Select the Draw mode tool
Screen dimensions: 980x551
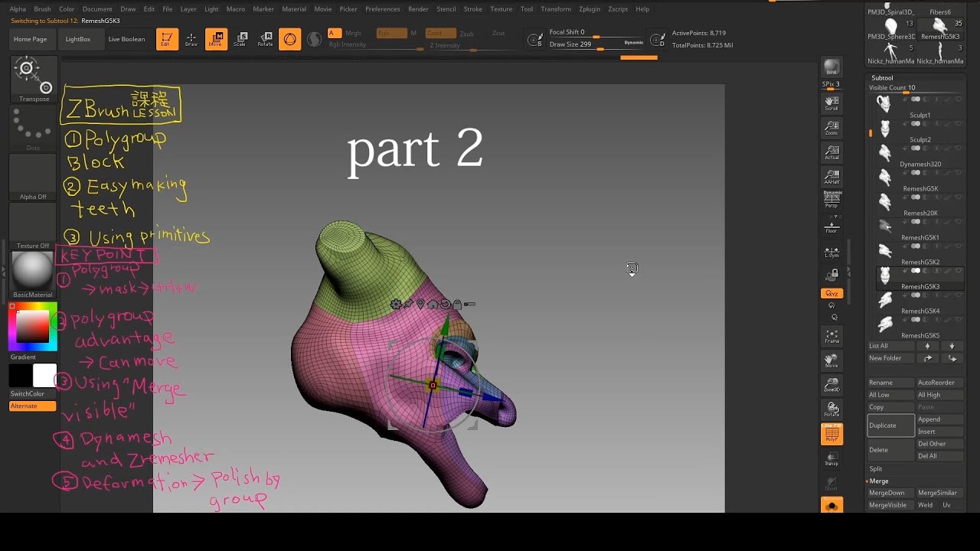[x=191, y=39]
